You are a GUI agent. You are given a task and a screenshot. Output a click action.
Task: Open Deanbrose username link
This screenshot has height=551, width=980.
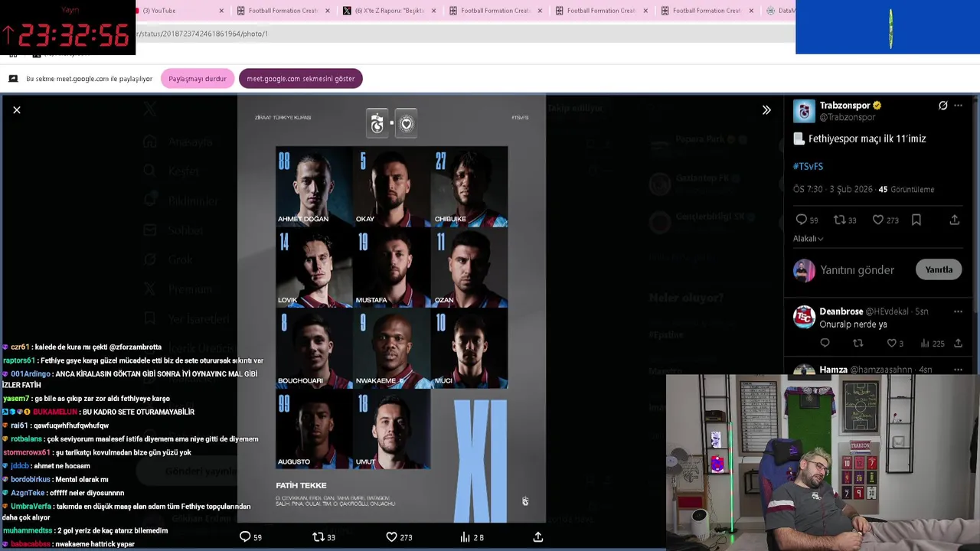click(841, 311)
